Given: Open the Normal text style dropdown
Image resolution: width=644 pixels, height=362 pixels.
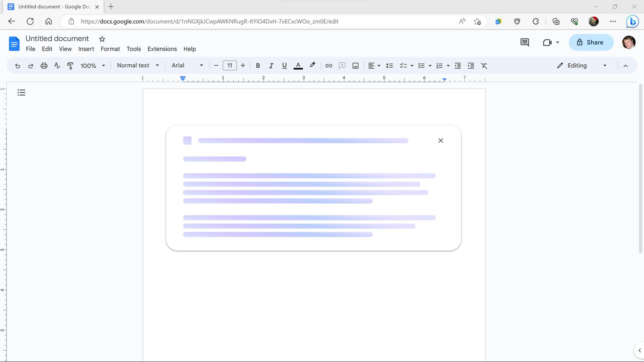Looking at the screenshot, I should [138, 66].
